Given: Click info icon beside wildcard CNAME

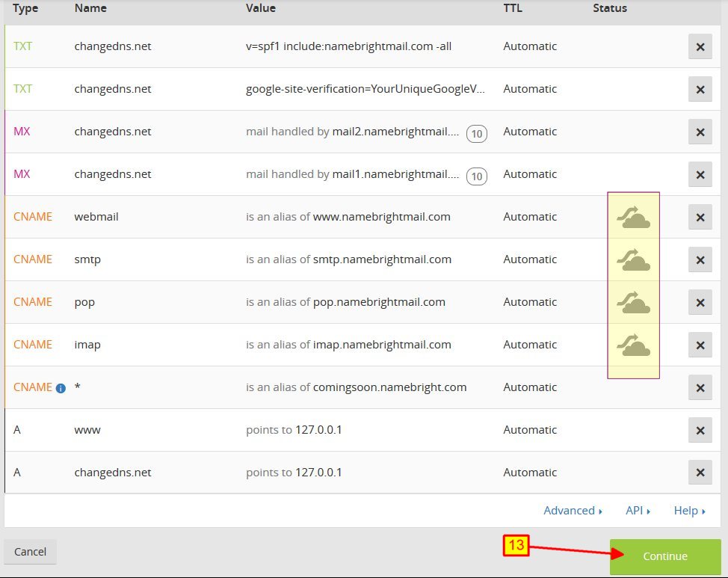Looking at the screenshot, I should tap(61, 388).
